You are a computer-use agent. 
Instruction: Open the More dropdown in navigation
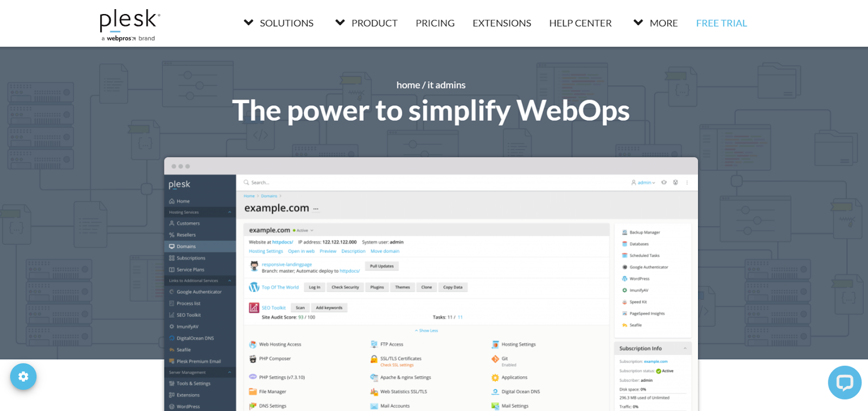coord(655,23)
